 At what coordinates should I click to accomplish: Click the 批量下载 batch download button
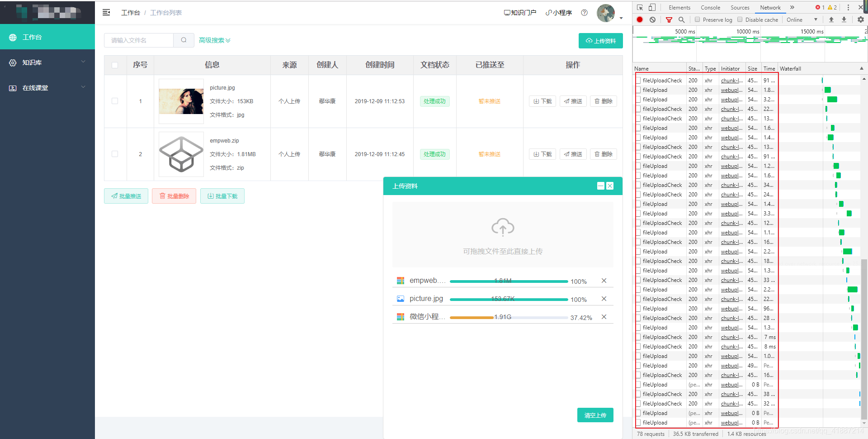pos(222,196)
